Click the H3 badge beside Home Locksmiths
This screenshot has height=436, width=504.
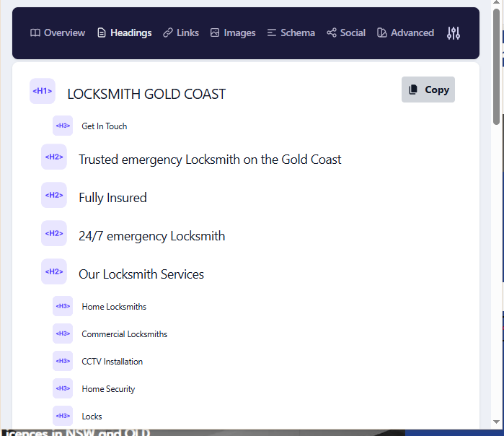click(x=63, y=306)
